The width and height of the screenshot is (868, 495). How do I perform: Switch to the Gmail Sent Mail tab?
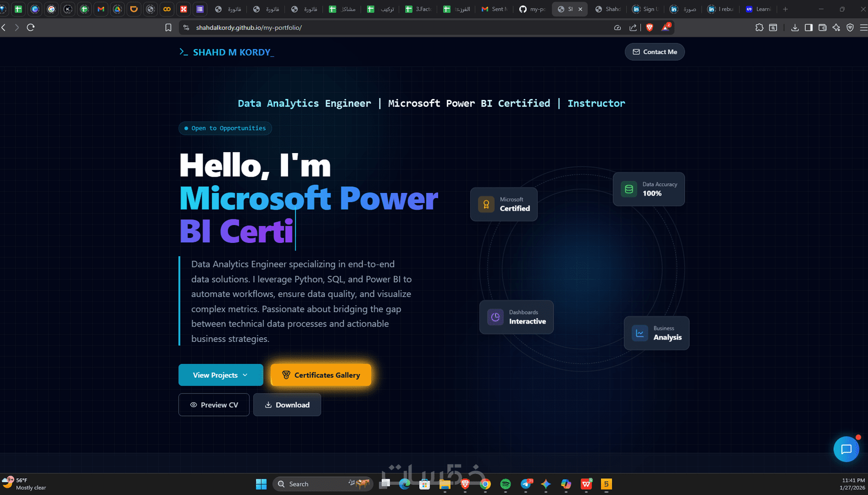coord(494,9)
